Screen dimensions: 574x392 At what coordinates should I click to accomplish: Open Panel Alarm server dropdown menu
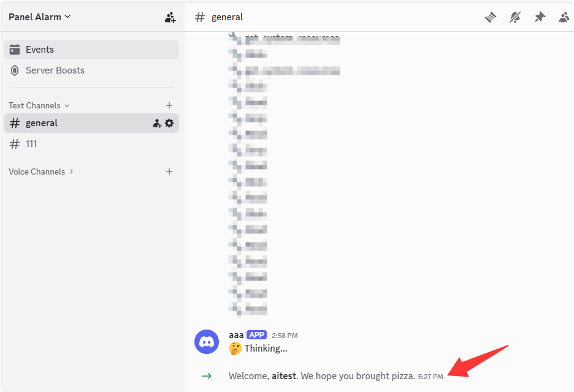point(39,17)
